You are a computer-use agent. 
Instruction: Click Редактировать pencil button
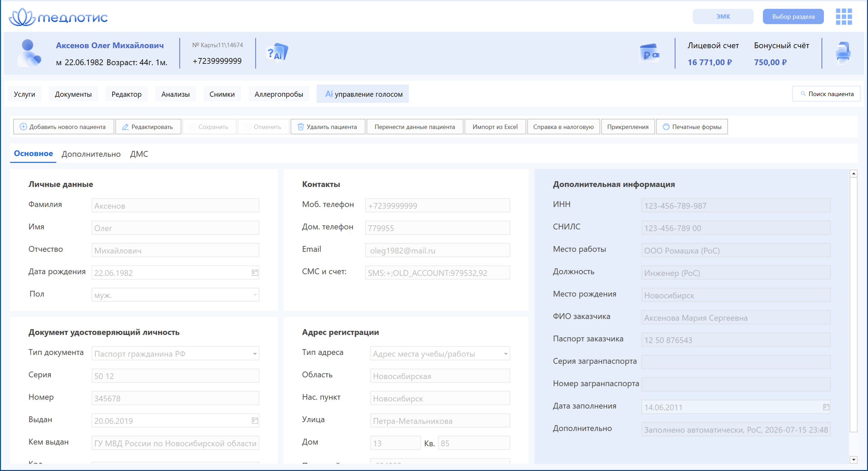coord(148,127)
